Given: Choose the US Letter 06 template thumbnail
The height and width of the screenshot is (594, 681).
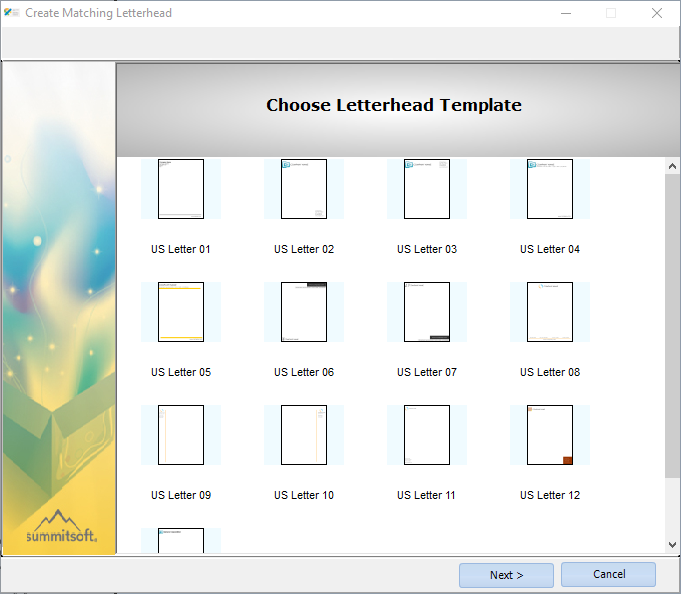Looking at the screenshot, I should coord(304,312).
